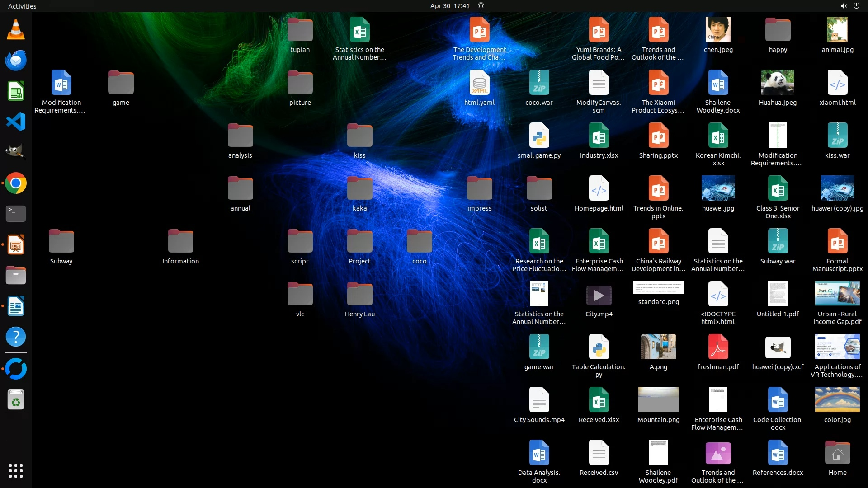The height and width of the screenshot is (488, 868).
Task: Select the Huahua.jpeg panda image
Action: pyautogui.click(x=778, y=83)
